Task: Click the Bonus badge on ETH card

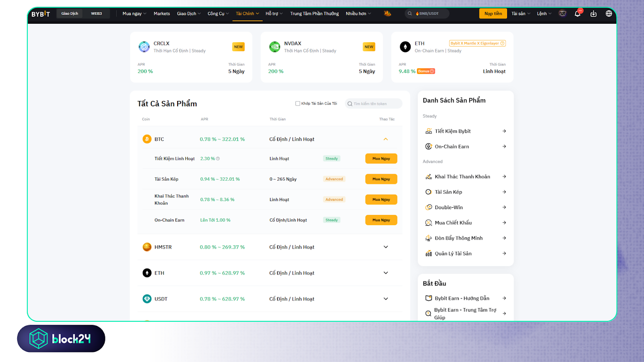Action: [x=426, y=71]
